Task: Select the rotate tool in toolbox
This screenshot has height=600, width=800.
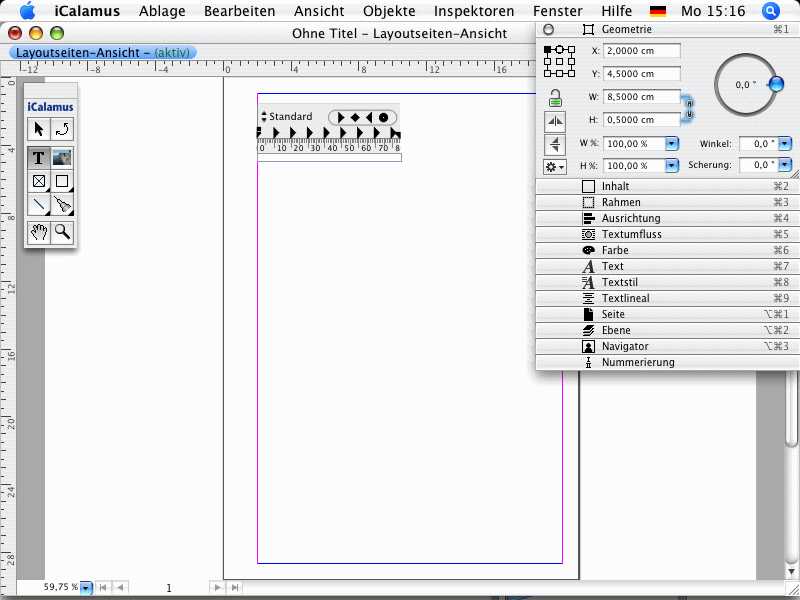Action: pos(62,128)
